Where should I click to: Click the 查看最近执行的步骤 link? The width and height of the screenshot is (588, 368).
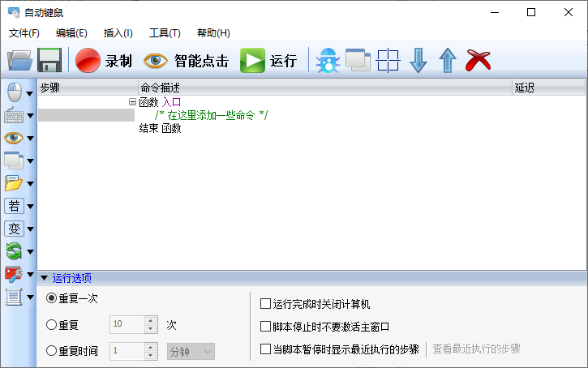[476, 349]
